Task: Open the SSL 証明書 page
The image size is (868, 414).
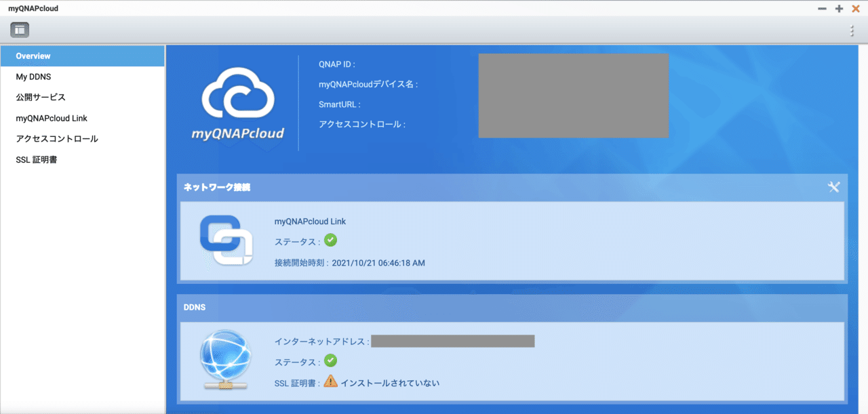Action: point(37,159)
